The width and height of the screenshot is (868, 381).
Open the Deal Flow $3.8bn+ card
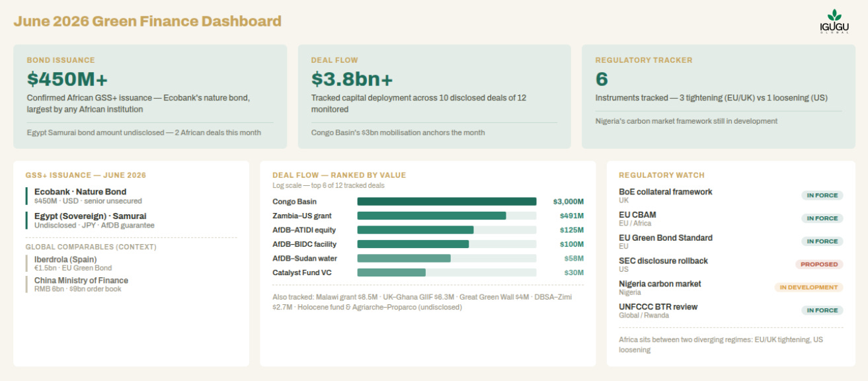click(434, 97)
